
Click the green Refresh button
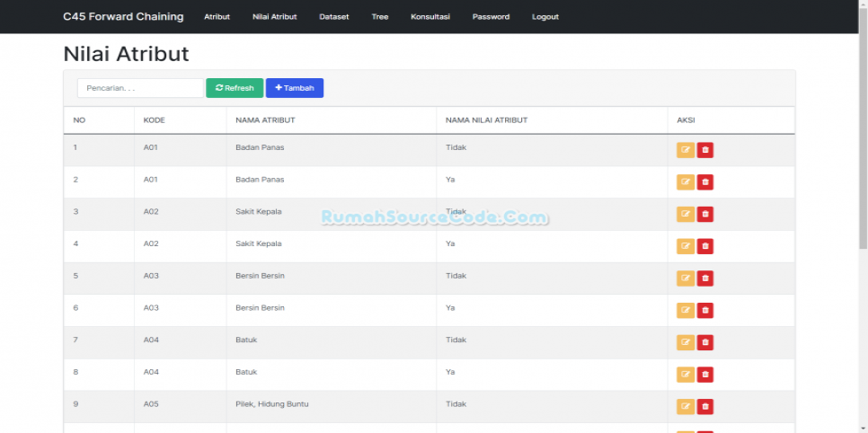pyautogui.click(x=235, y=88)
